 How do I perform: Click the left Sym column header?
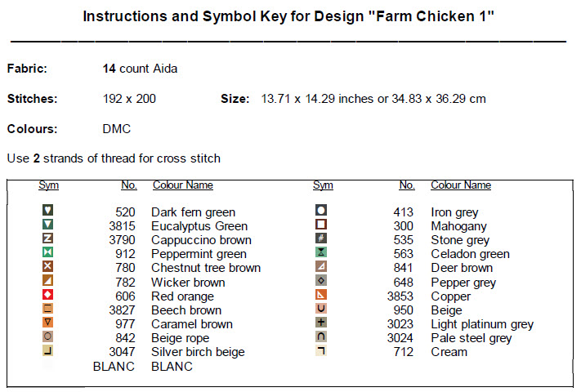pyautogui.click(x=48, y=185)
